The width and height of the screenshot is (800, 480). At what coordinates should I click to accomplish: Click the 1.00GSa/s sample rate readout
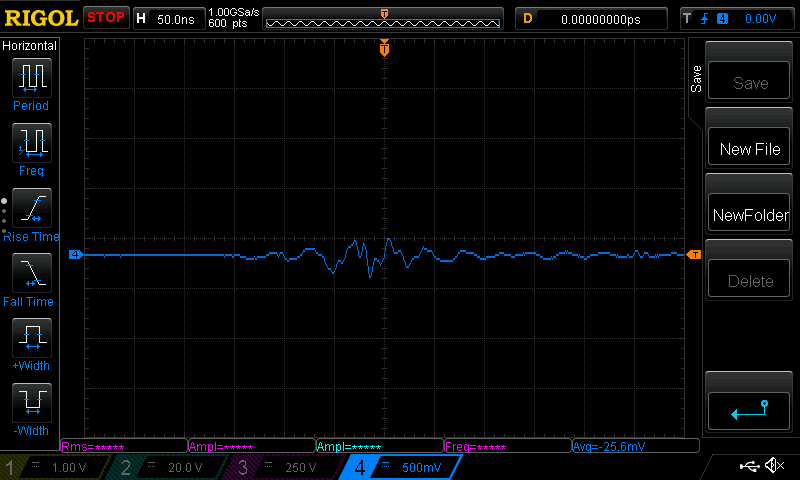(234, 12)
